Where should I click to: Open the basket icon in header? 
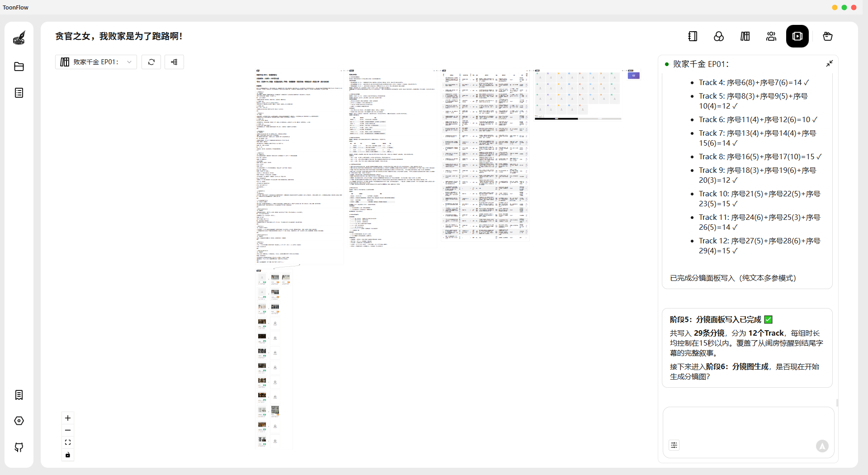828,36
